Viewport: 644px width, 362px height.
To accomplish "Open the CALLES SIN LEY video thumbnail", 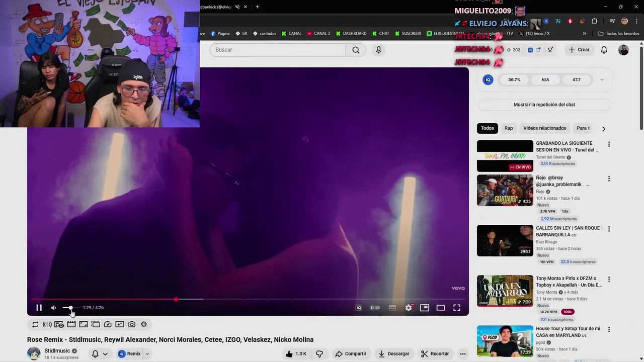I will [x=505, y=240].
